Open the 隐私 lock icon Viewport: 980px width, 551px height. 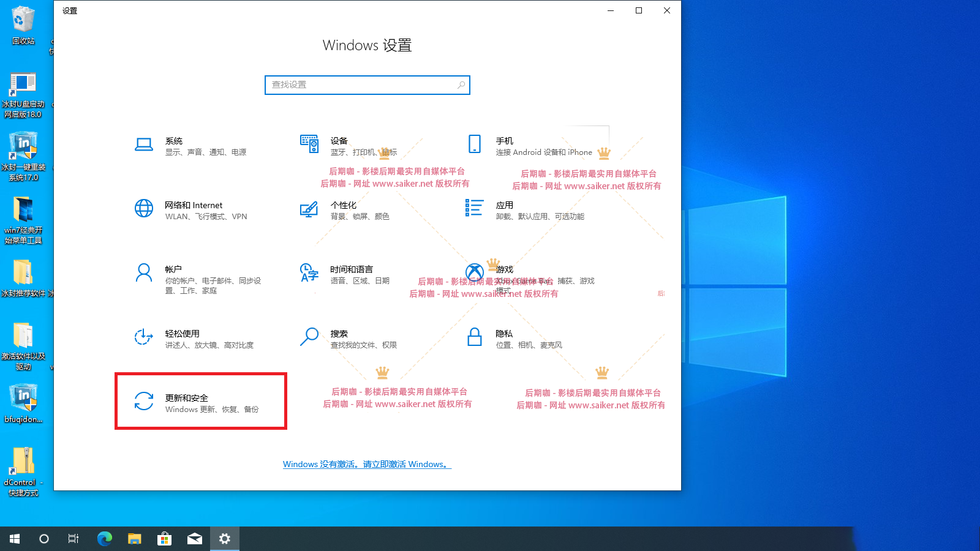coord(475,337)
